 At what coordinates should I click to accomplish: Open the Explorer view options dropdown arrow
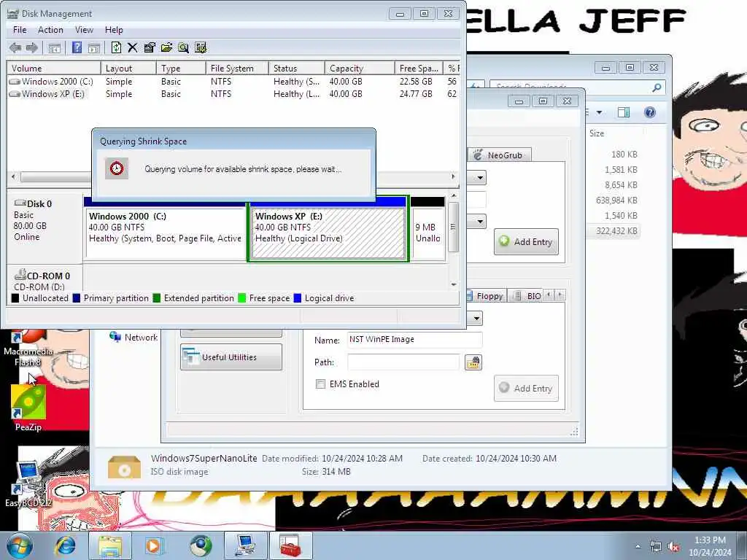click(x=600, y=112)
